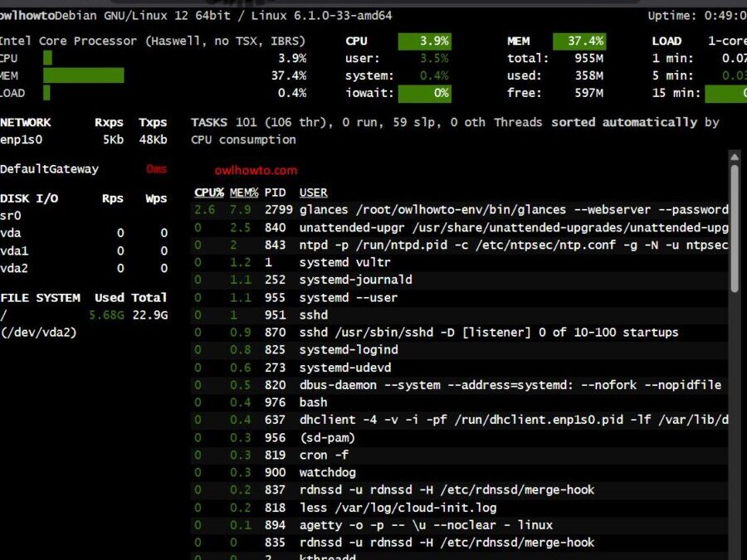Select the systemd-journald process row
The width and height of the screenshot is (747, 560).
tap(460, 280)
